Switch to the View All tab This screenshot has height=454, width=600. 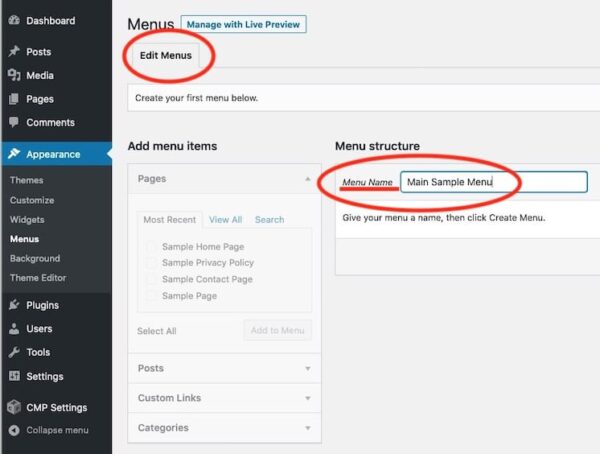pos(225,220)
